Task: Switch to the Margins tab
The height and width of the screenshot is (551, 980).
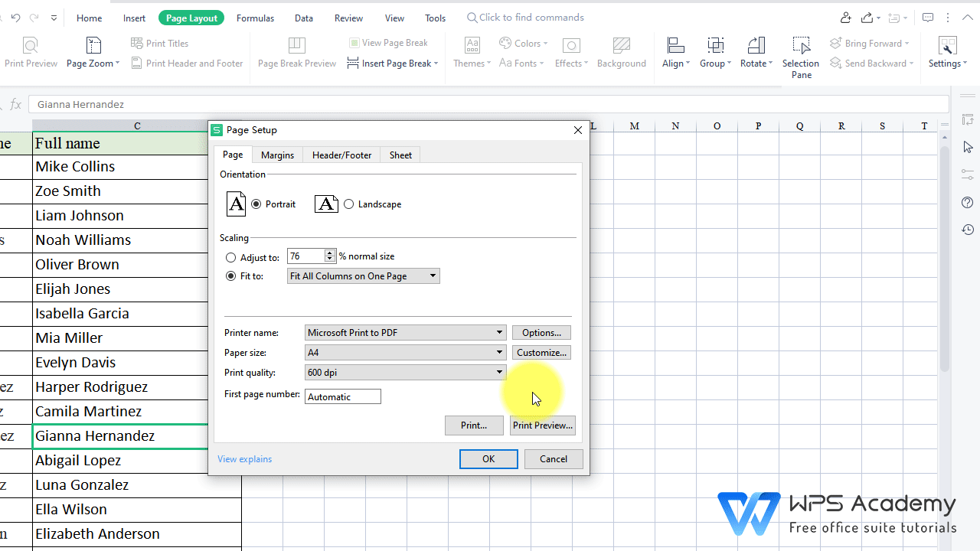Action: pos(277,155)
